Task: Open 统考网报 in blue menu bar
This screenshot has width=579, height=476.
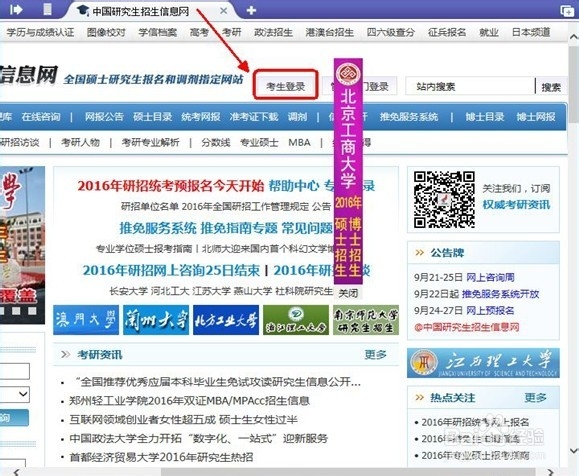Action: point(201,117)
